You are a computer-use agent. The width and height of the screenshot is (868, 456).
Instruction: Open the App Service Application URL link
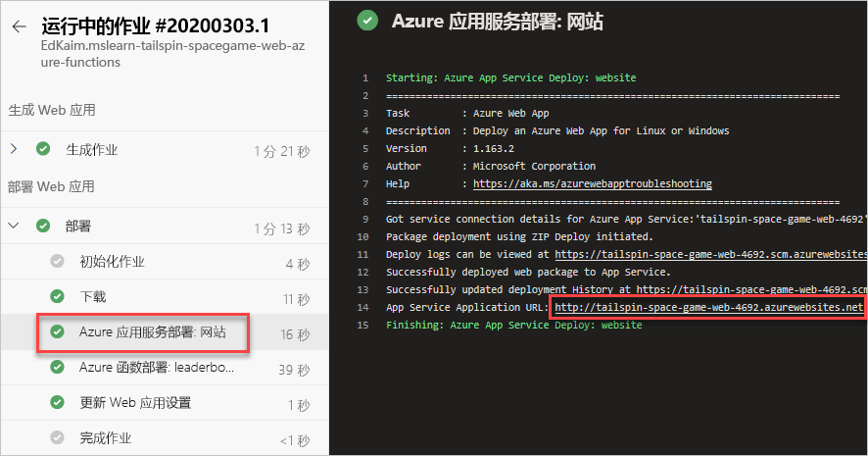pos(709,307)
